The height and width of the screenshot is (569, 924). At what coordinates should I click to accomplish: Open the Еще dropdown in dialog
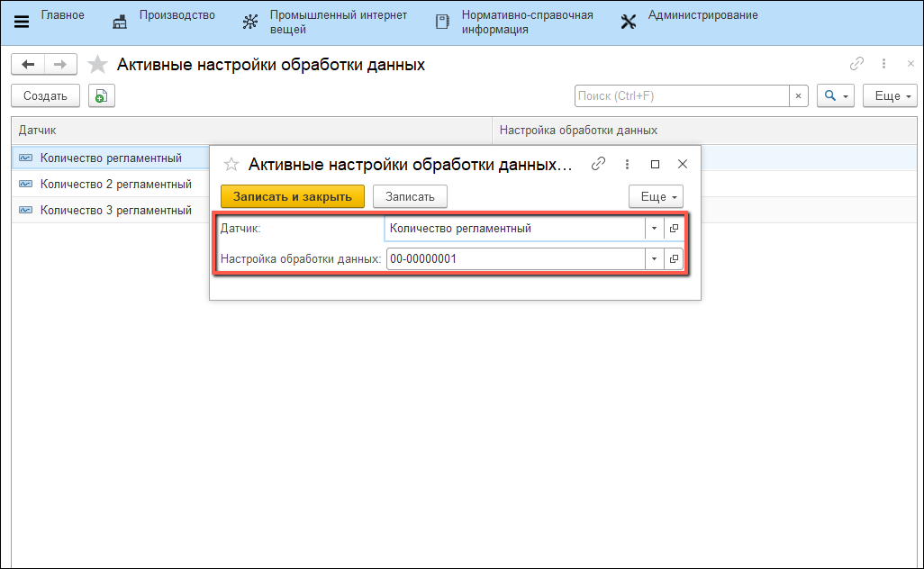pyautogui.click(x=656, y=196)
